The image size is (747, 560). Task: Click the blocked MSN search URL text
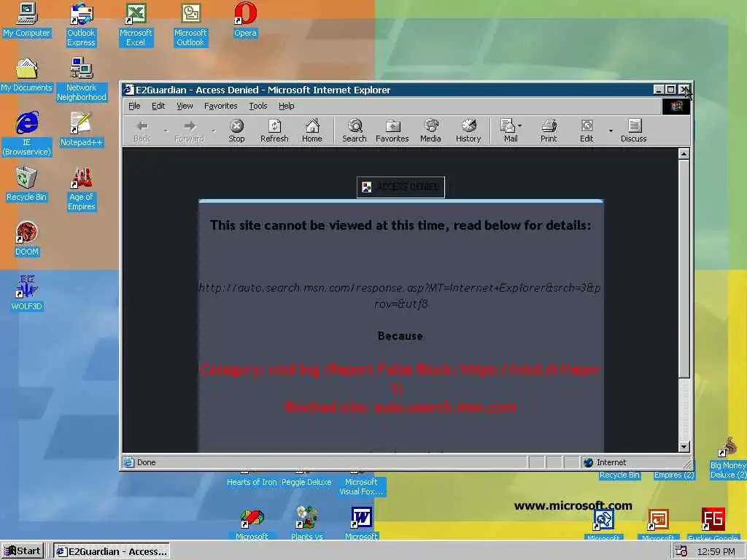pos(400,296)
